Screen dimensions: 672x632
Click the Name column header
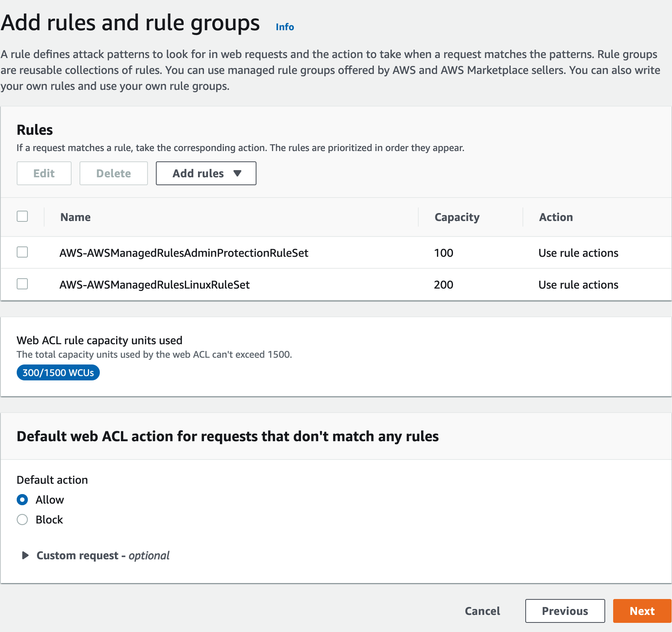(x=75, y=217)
